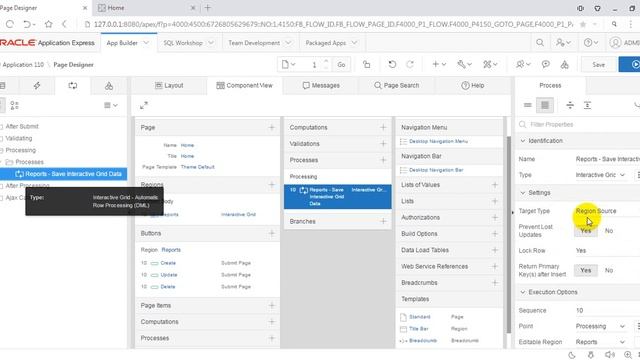Image resolution: width=640 pixels, height=360 pixels.
Task: Click Show All properties icon in Property Editor
Action: [x=545, y=105]
